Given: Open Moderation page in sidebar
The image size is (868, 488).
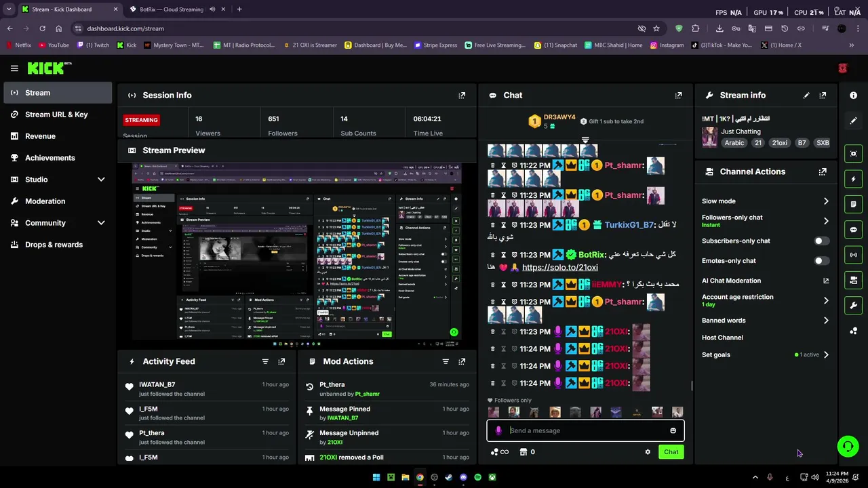Looking at the screenshot, I should 58,201.
